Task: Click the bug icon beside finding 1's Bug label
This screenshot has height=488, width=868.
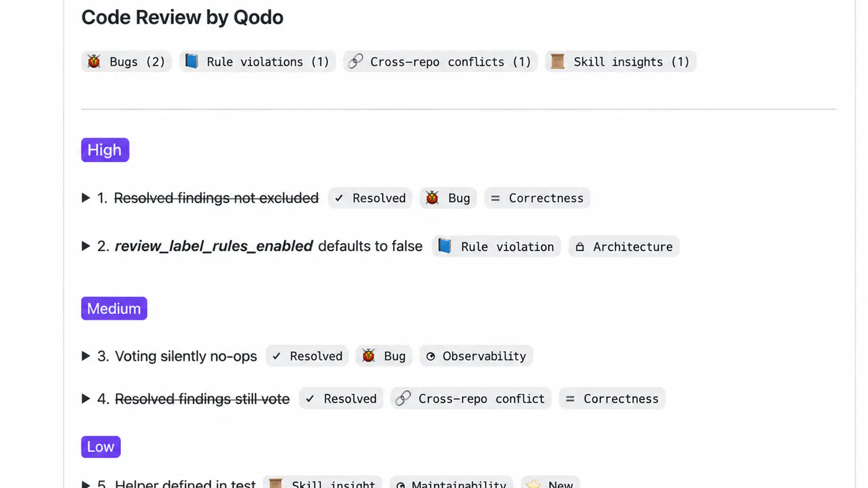Action: coord(432,198)
